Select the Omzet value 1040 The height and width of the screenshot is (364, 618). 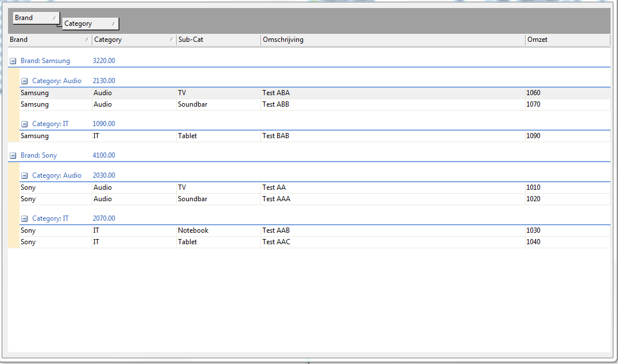[533, 242]
